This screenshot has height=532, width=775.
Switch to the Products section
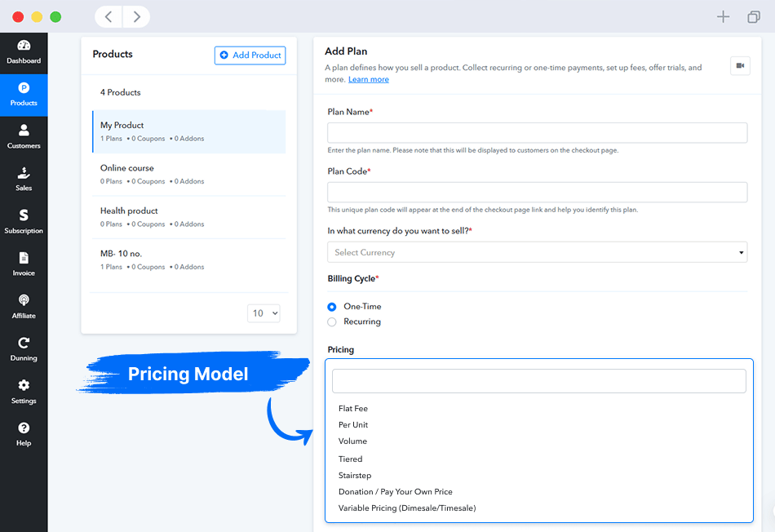tap(24, 95)
